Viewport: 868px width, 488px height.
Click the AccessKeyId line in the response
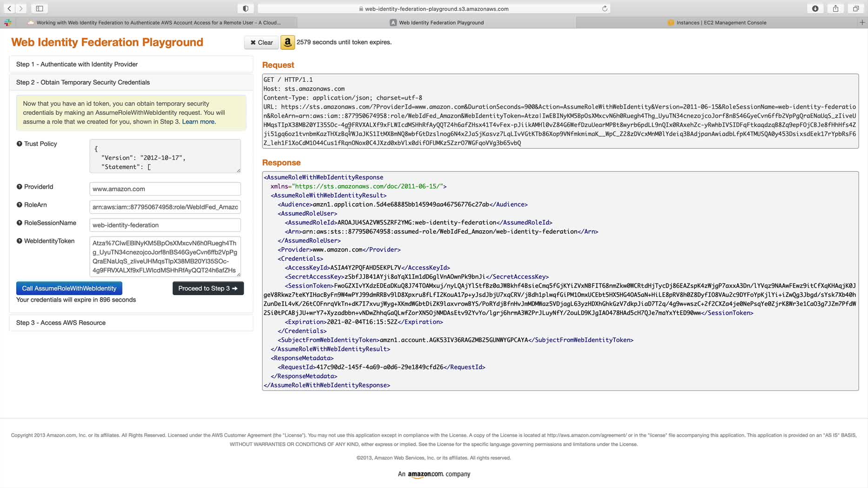click(367, 268)
